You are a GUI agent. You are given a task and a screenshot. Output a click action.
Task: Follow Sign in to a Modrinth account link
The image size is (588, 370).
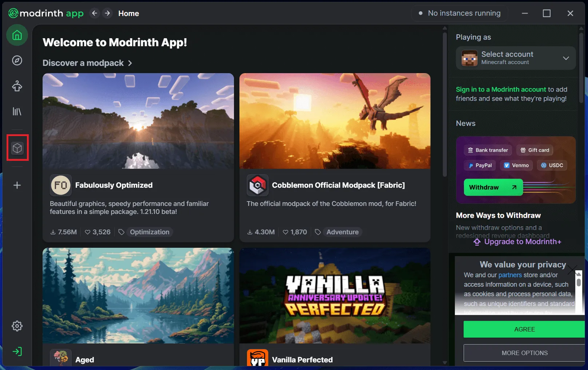coord(501,89)
